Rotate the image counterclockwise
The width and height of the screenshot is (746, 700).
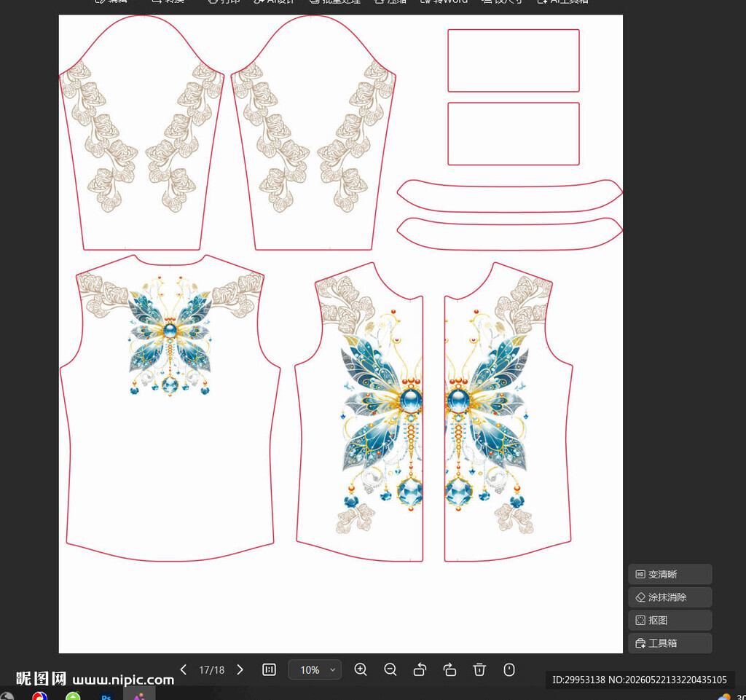point(420,669)
